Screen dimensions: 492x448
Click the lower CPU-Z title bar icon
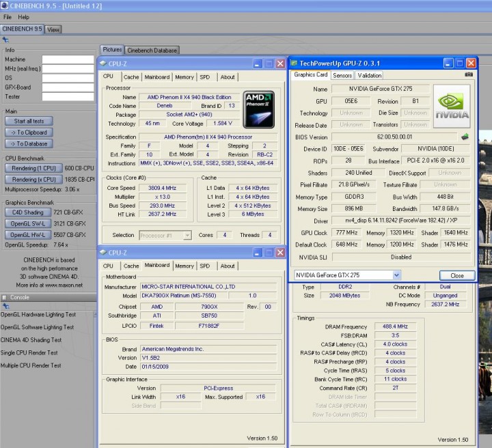103,253
